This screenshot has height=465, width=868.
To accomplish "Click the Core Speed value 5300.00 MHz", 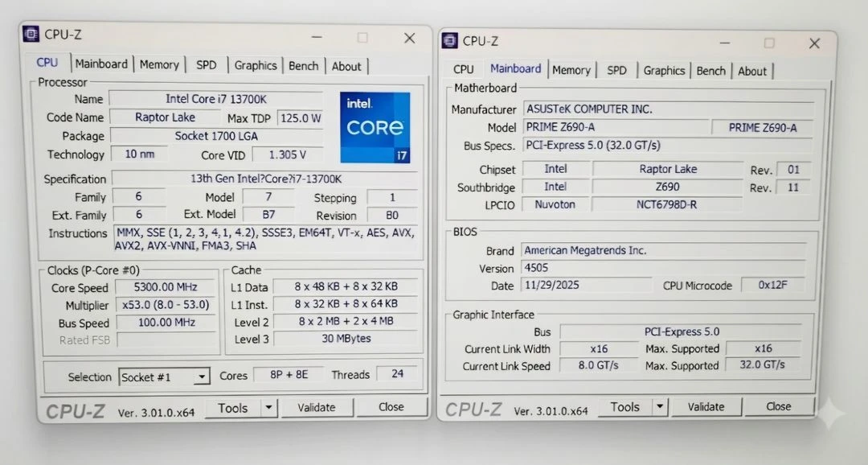I will pos(166,287).
